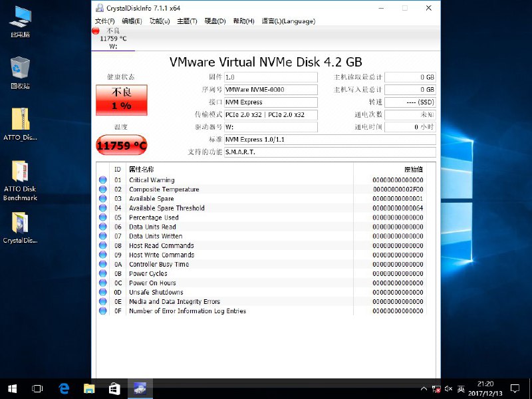Select raw value 00000000000064 of Spare Threshold

(x=398, y=208)
